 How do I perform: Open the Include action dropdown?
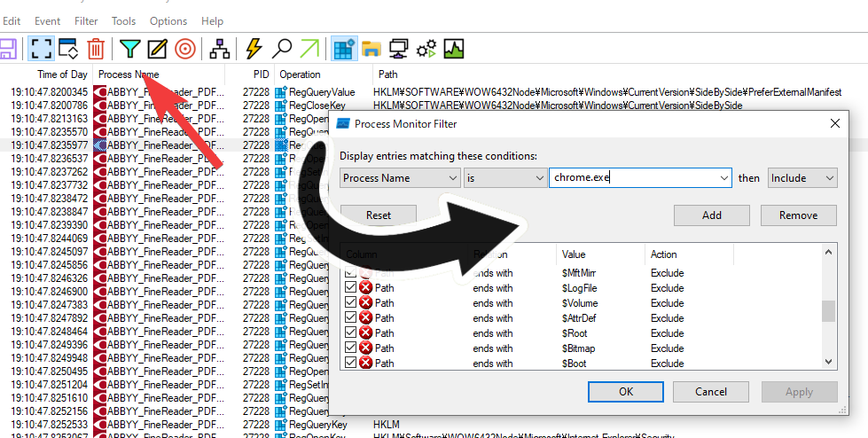[802, 178]
